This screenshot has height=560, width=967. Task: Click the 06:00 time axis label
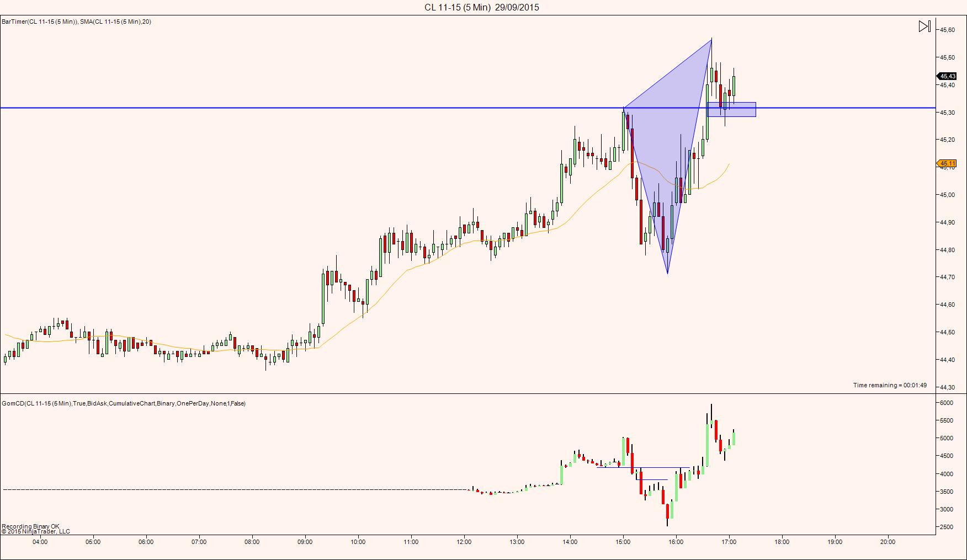pyautogui.click(x=146, y=542)
